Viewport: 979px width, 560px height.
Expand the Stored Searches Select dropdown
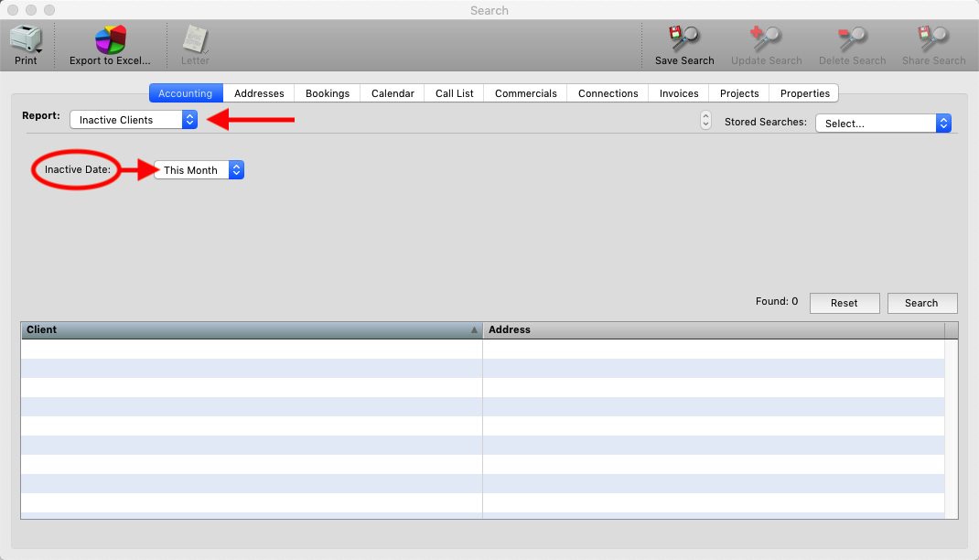coord(883,124)
